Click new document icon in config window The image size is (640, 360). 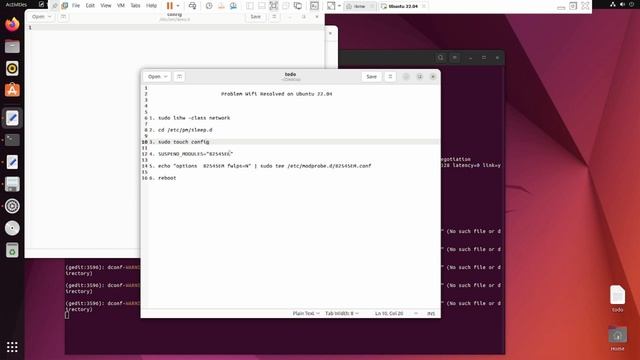click(63, 17)
